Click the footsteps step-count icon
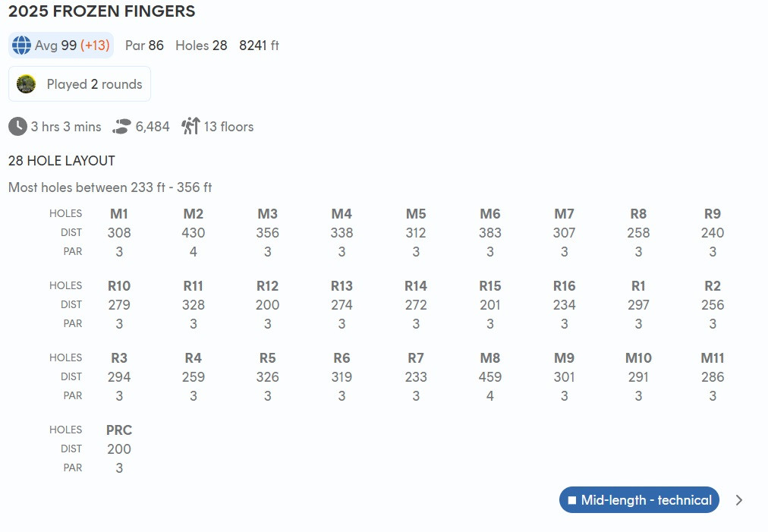The image size is (768, 532). 121,127
